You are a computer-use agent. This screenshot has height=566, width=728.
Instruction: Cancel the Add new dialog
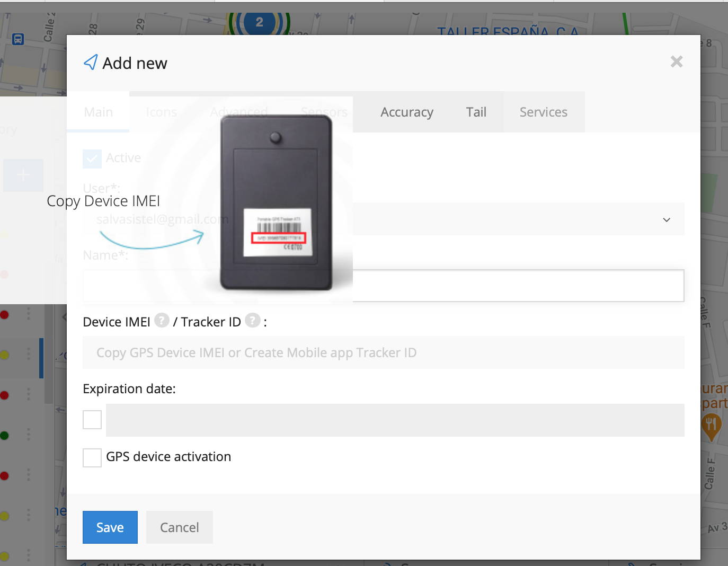coord(180,527)
